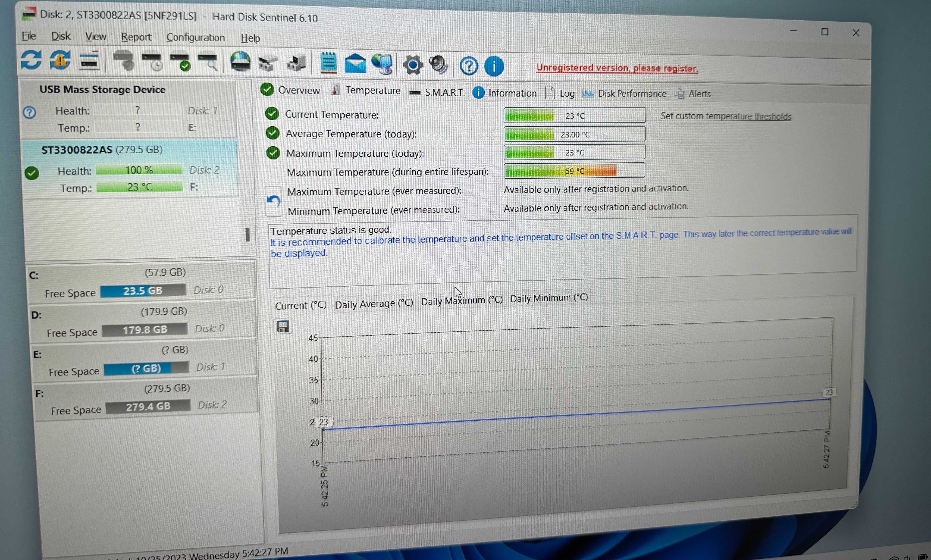Click the green check beside Current Temperature
Image resolution: width=931 pixels, height=560 pixels.
click(x=272, y=114)
